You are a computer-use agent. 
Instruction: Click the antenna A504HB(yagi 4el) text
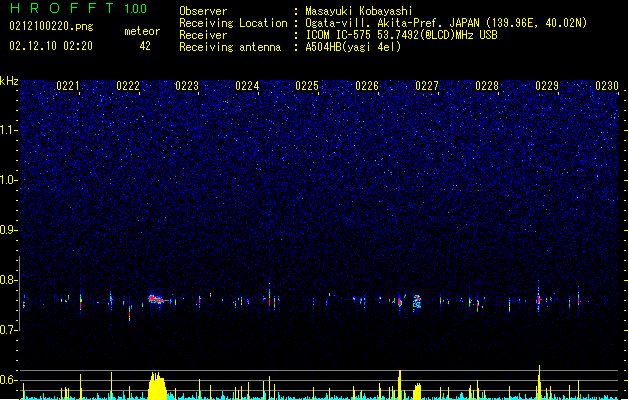click(x=353, y=47)
